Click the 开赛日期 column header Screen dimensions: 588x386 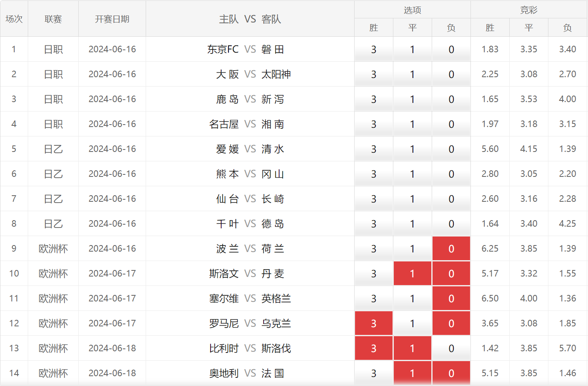(x=112, y=19)
